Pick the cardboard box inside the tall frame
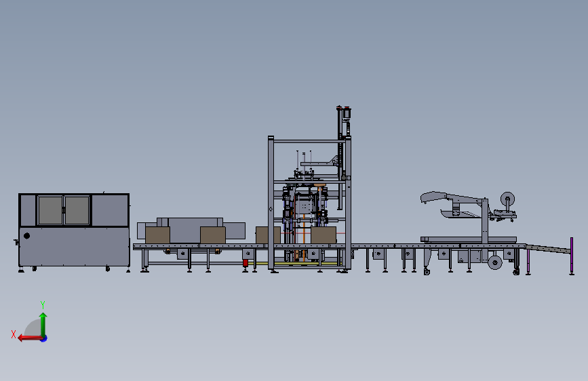The width and height of the screenshot is (588, 381). (324, 235)
